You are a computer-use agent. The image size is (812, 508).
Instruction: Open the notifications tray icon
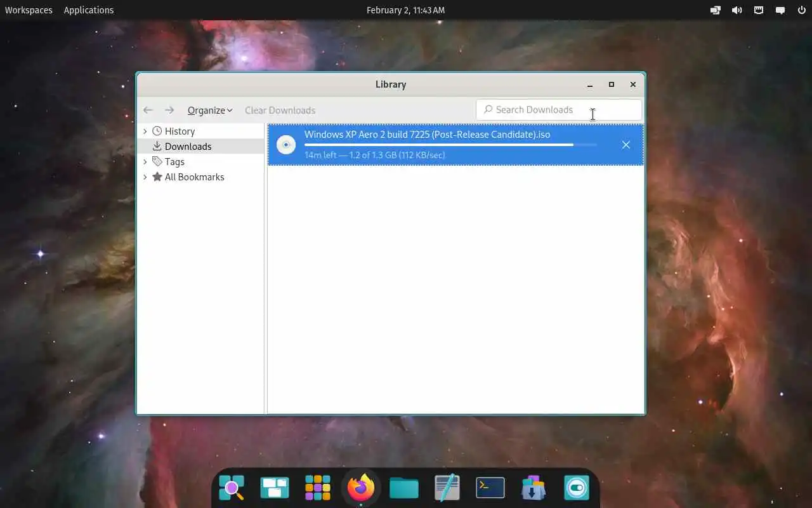pyautogui.click(x=780, y=10)
